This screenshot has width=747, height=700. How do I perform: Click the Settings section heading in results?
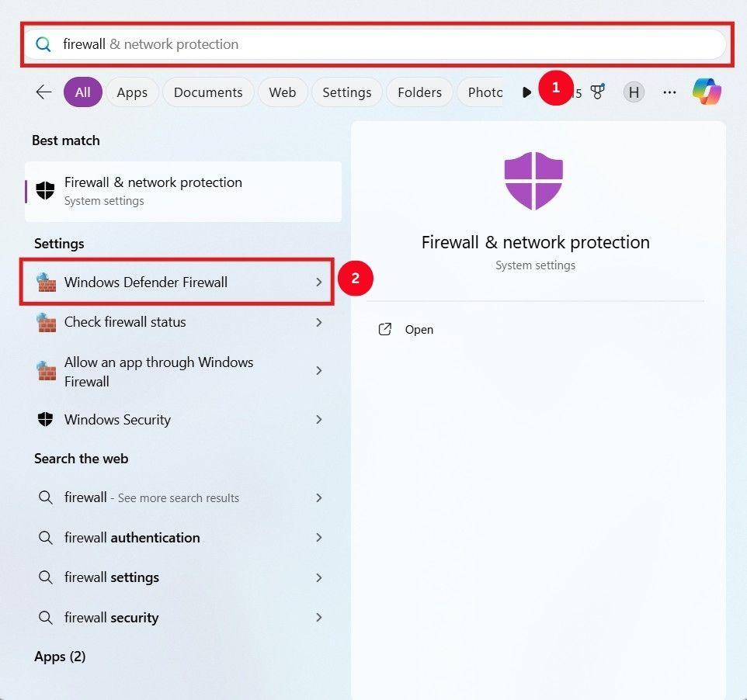59,244
